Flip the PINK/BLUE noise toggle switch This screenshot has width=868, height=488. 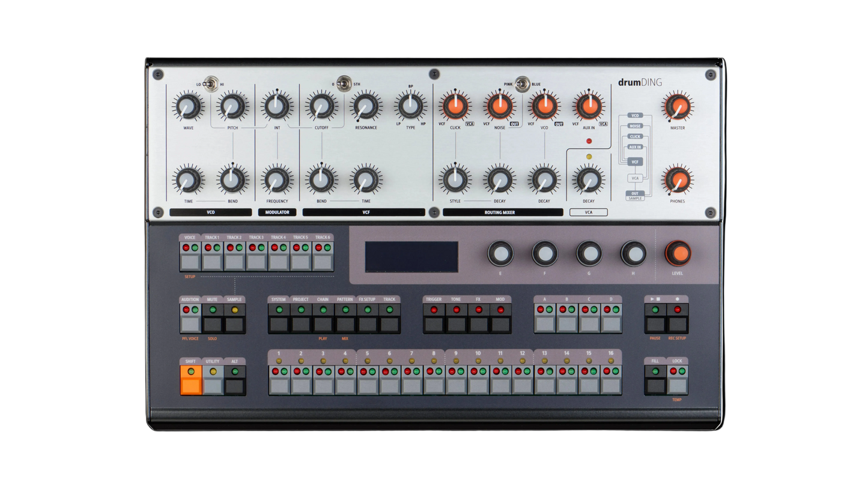pyautogui.click(x=523, y=83)
